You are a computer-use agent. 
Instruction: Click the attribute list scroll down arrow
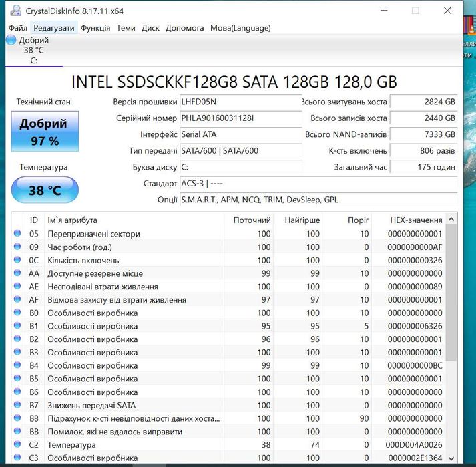[451, 458]
